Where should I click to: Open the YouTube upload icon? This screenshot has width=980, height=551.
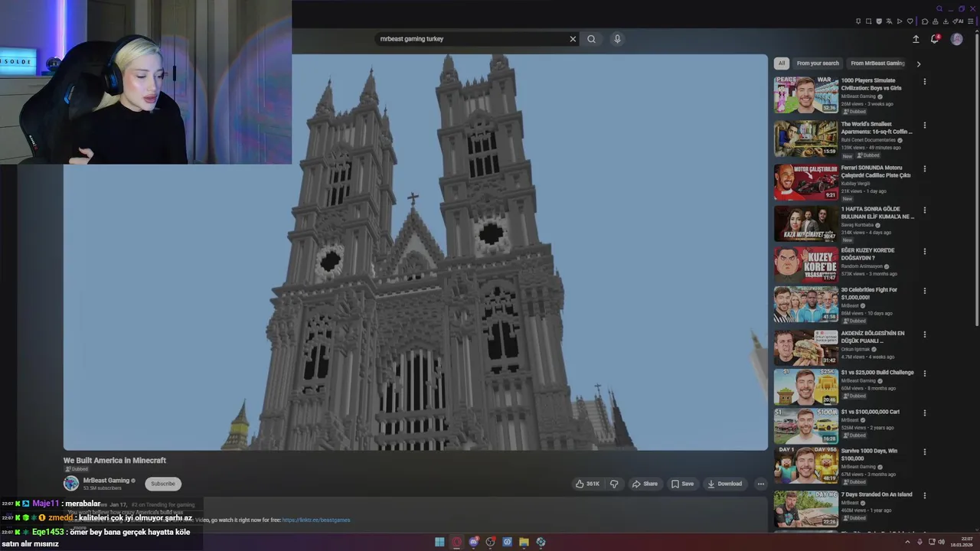coord(916,39)
